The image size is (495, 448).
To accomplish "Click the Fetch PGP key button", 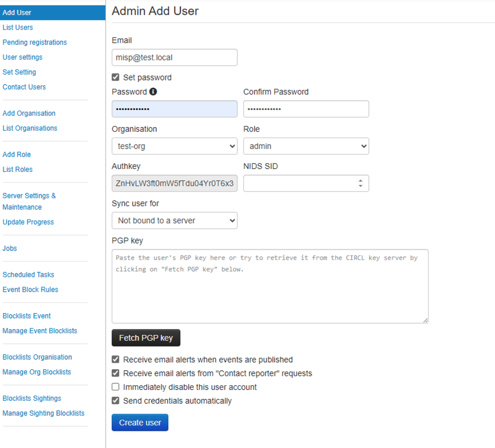I will [x=146, y=338].
